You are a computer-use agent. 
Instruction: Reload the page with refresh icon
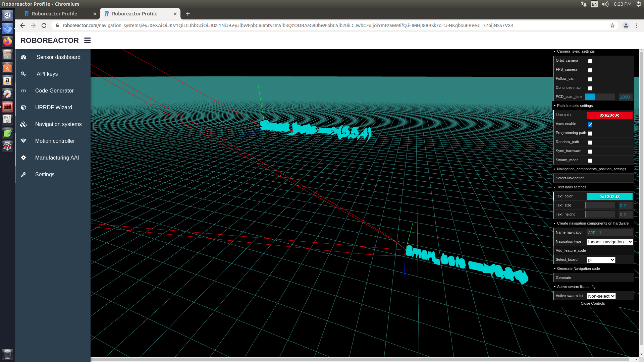coord(44,25)
